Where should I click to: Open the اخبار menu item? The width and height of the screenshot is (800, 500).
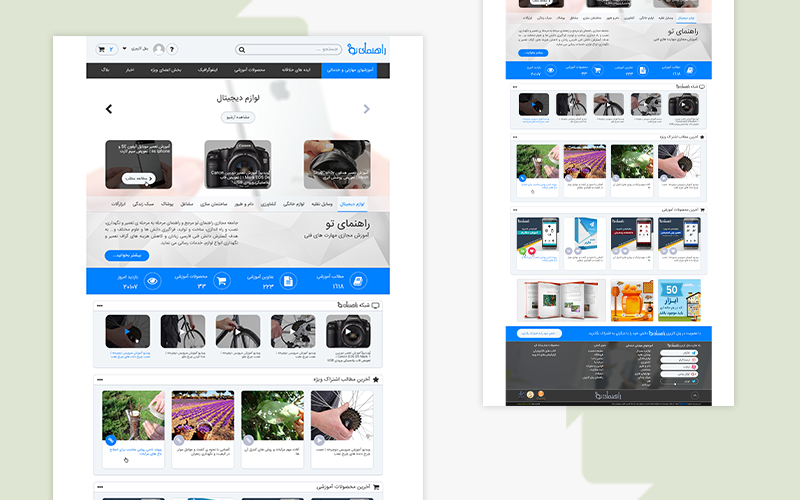click(130, 70)
